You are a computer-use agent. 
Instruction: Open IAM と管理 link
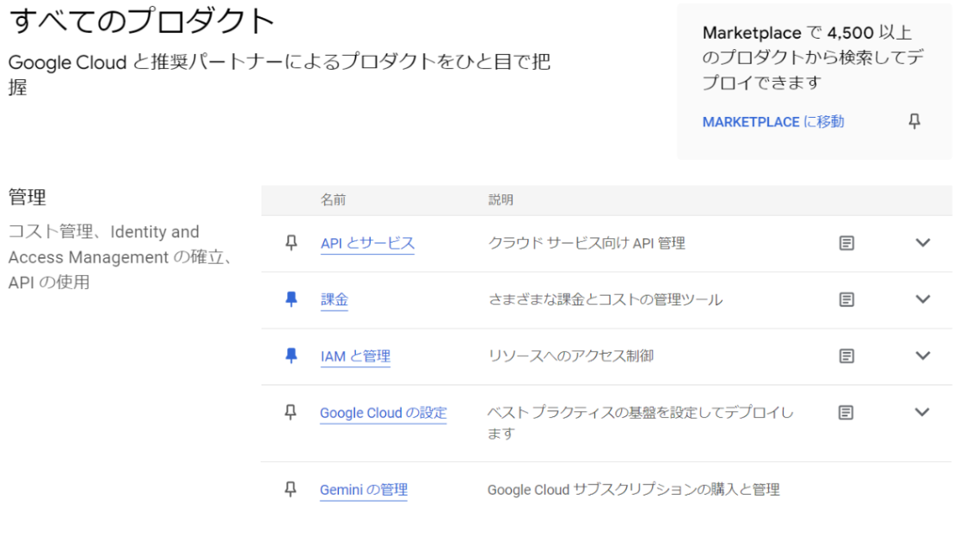[x=355, y=356]
